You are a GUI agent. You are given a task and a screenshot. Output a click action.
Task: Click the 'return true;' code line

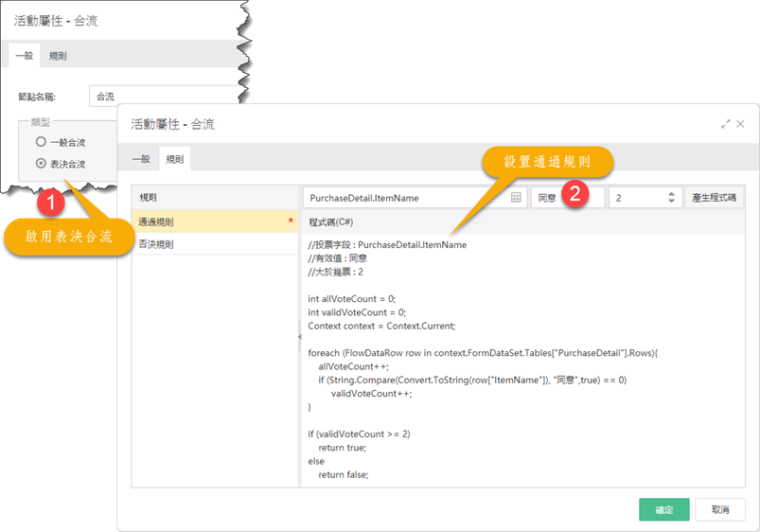click(343, 448)
